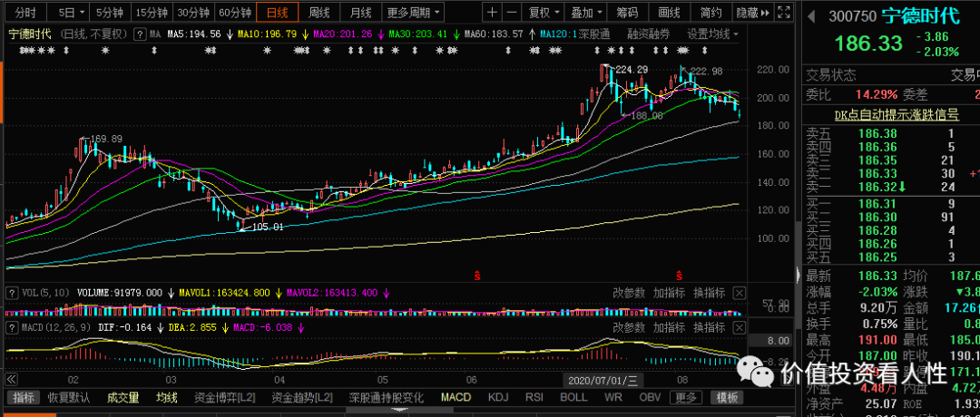
Task: Zoom in chart with plus icon
Action: pos(493,12)
